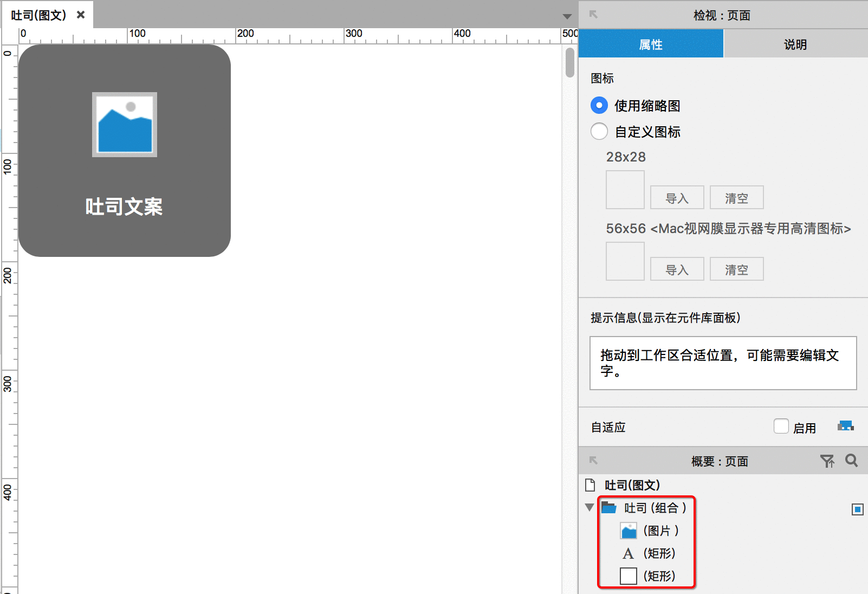The height and width of the screenshot is (594, 868).
Task: Open the adaptive views management icon
Action: (x=845, y=426)
